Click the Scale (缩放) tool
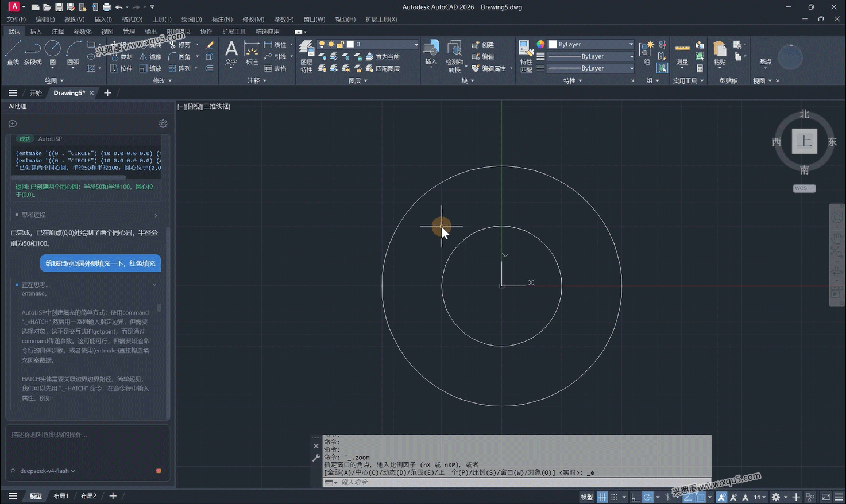846x504 pixels. coord(150,68)
